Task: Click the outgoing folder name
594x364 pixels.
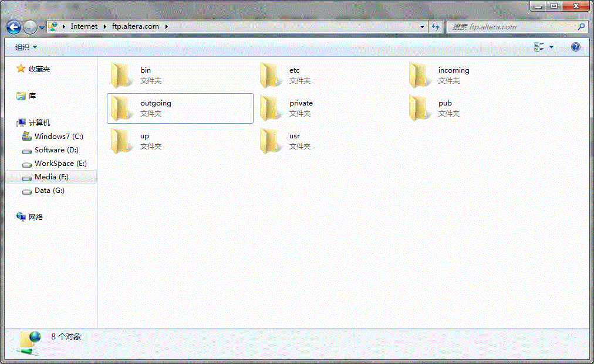Action: point(156,103)
